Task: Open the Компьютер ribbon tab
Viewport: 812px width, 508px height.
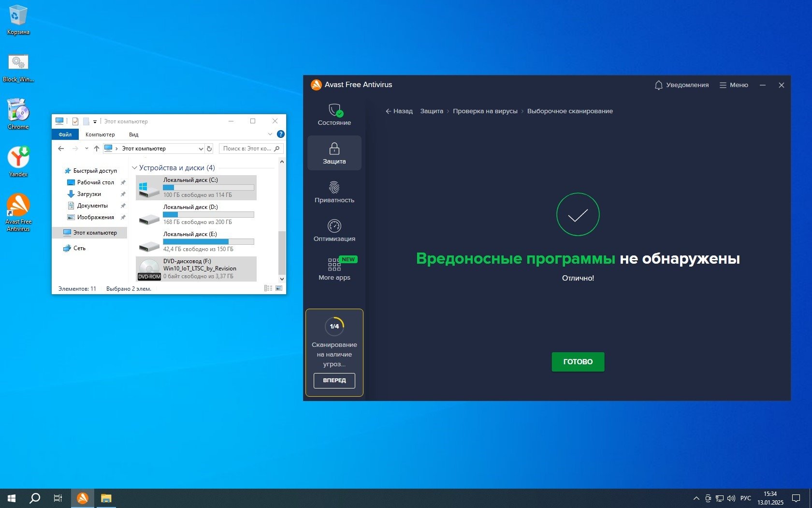Action: click(100, 134)
